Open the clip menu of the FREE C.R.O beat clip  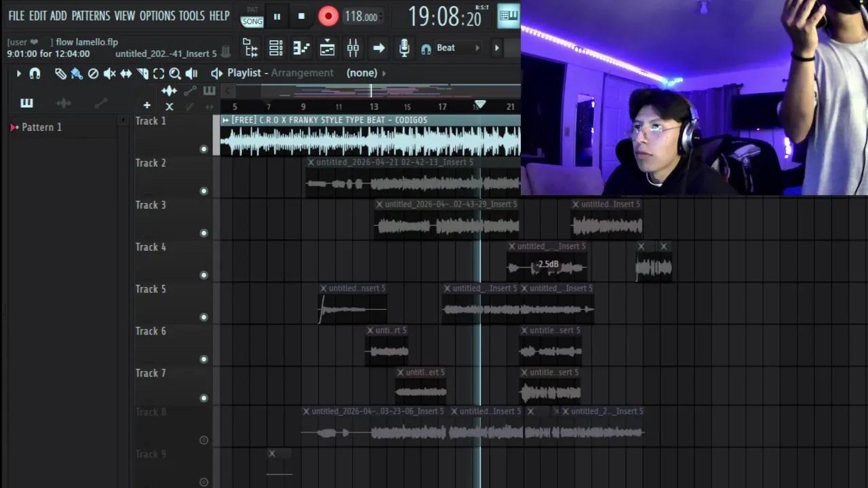point(226,120)
